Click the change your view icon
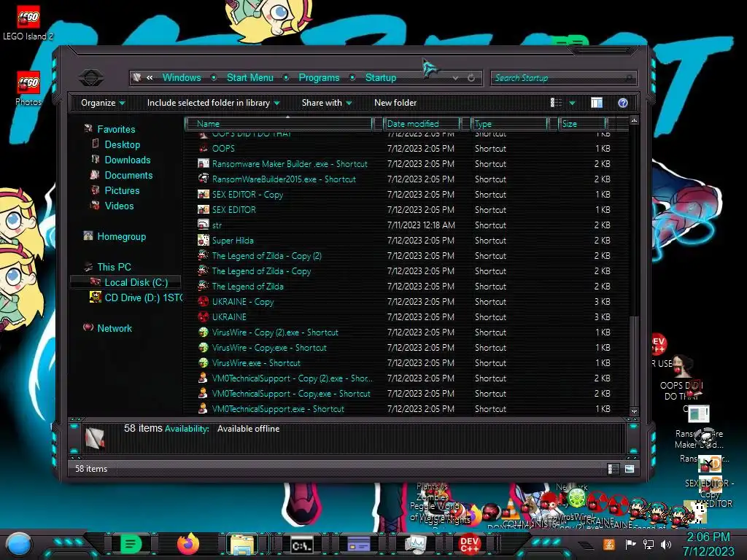The width and height of the screenshot is (747, 560). (556, 103)
